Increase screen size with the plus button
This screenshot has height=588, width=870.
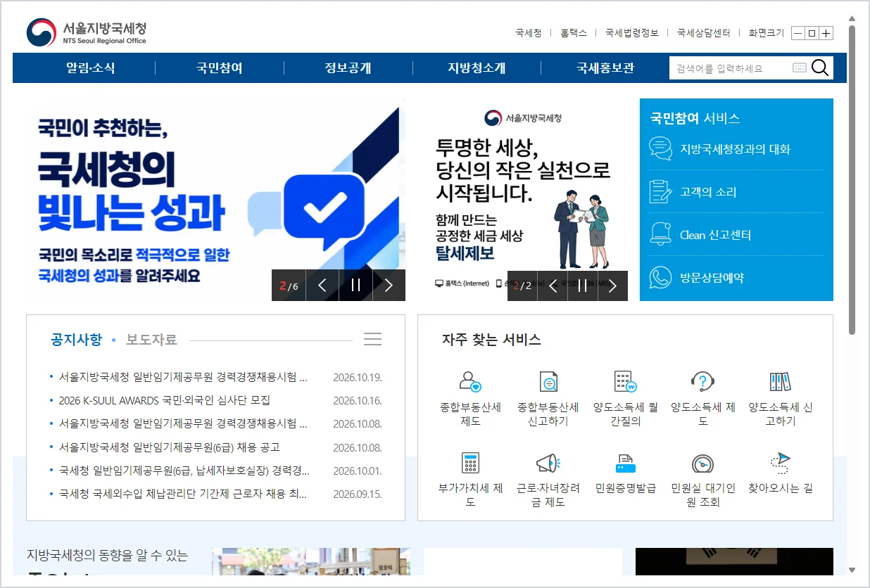826,33
